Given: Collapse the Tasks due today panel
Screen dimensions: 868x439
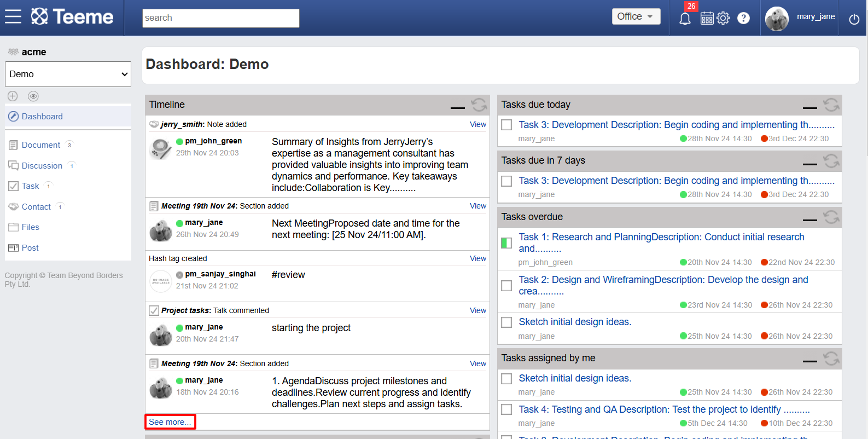Looking at the screenshot, I should pyautogui.click(x=810, y=107).
